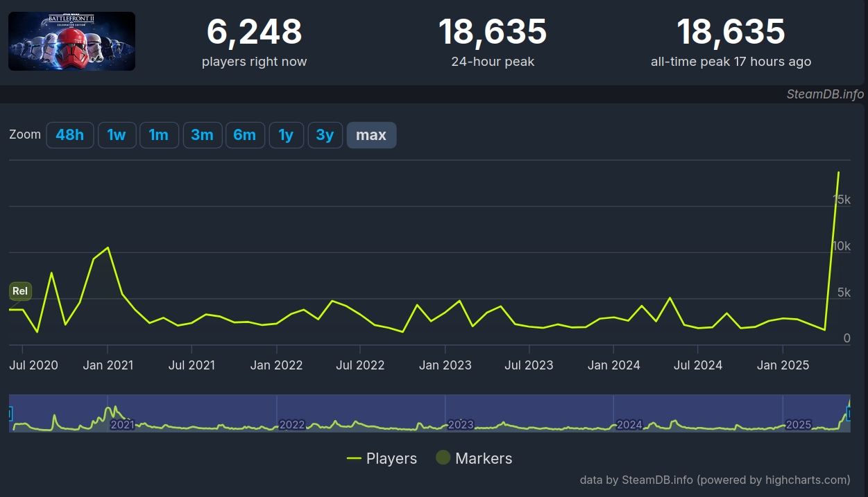Viewport: 868px width, 497px height.
Task: Open the data by SteamDB.info credit link
Action: click(715, 480)
